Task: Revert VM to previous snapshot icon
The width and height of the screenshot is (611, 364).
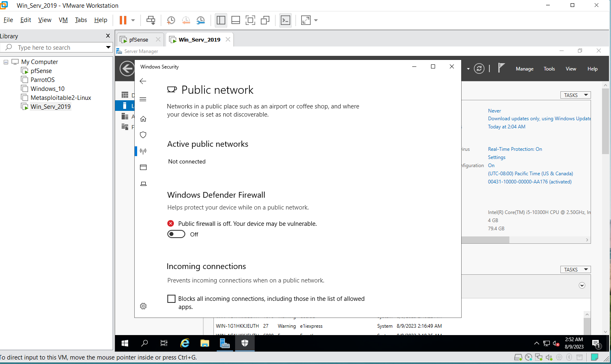Action: [186, 20]
